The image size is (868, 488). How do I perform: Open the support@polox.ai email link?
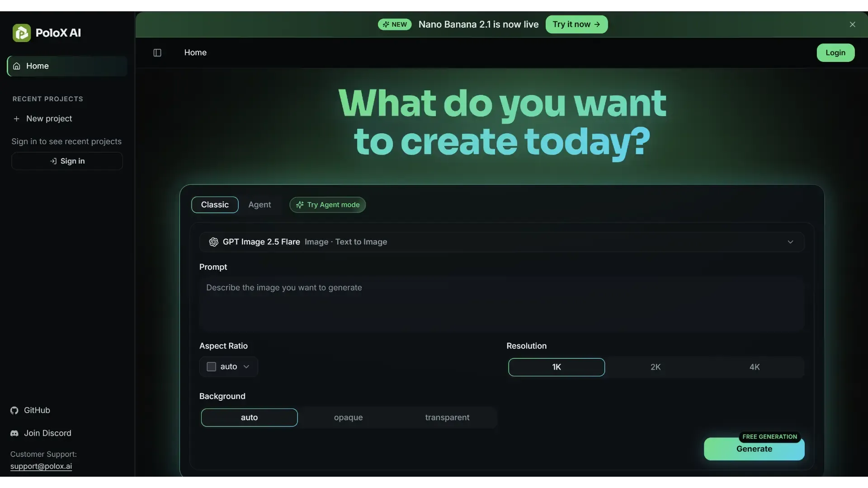pos(41,466)
